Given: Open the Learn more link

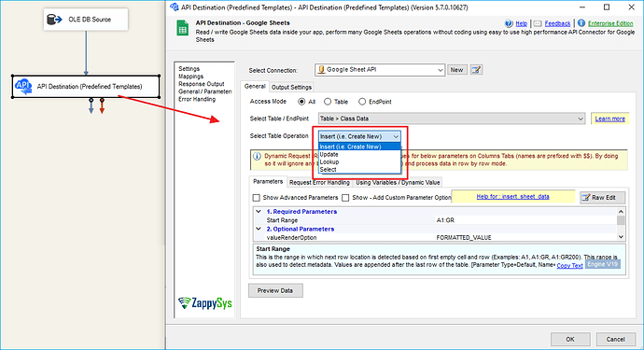Looking at the screenshot, I should point(609,119).
